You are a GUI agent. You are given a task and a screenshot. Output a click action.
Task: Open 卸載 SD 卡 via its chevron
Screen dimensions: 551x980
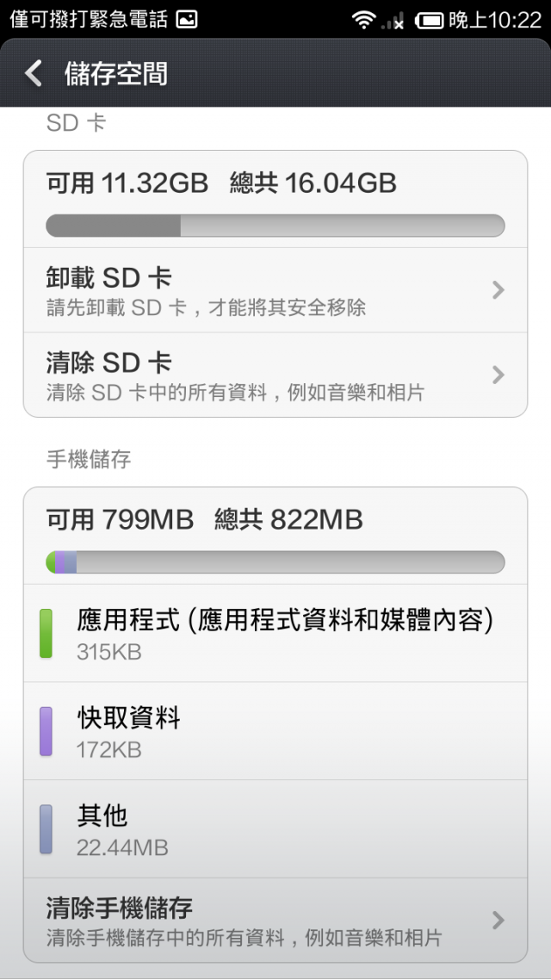point(498,290)
